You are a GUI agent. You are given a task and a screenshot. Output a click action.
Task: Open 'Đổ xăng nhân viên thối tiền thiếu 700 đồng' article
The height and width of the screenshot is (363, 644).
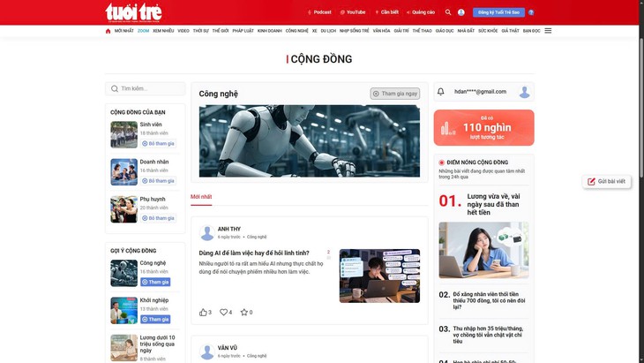pos(489,300)
